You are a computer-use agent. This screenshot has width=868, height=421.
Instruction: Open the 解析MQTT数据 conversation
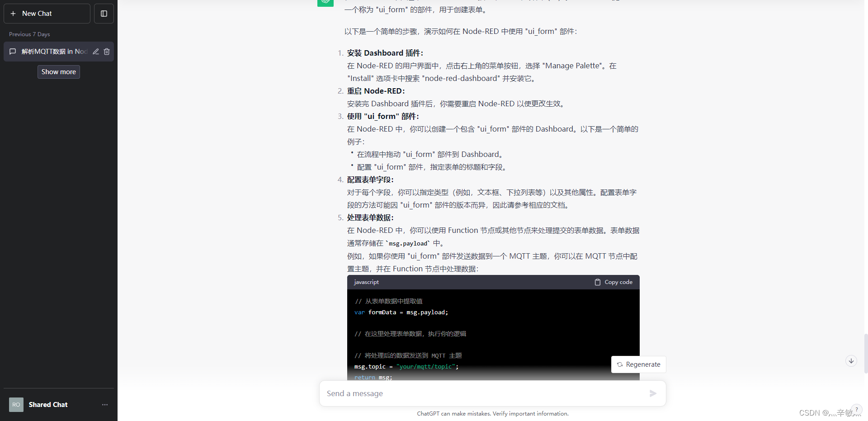(50, 52)
